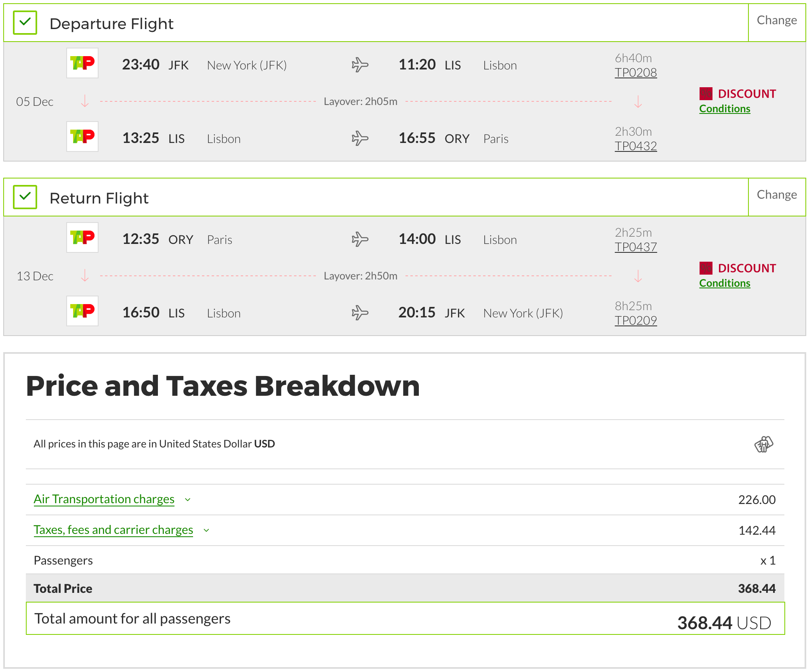
Task: Click the departure flight DISCOUNT tag icon
Action: coord(706,94)
